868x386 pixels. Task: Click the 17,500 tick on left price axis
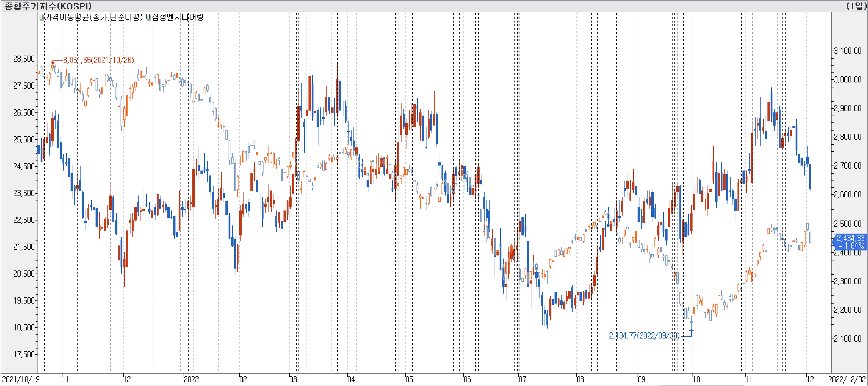pos(24,354)
